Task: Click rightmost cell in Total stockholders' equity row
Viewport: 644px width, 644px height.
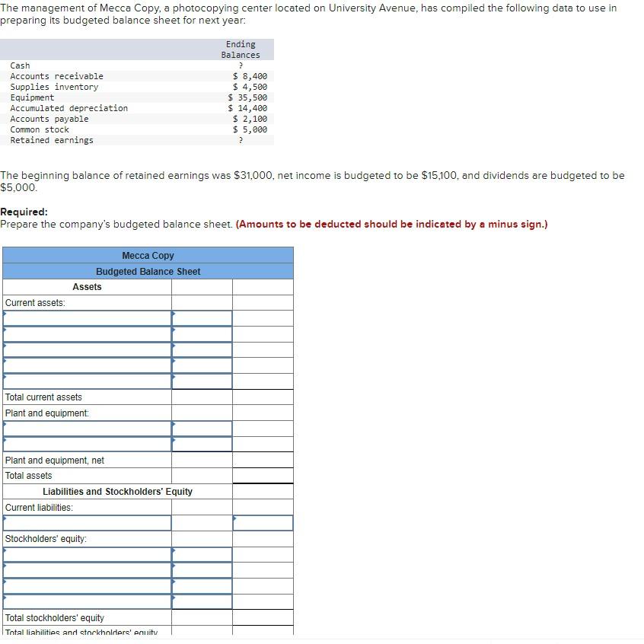Action: pos(263,617)
